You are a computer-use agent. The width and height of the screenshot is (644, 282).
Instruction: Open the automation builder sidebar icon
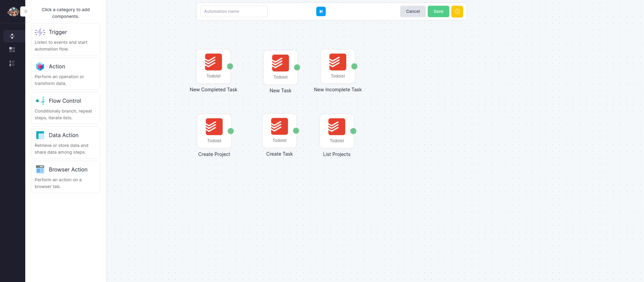tap(12, 36)
